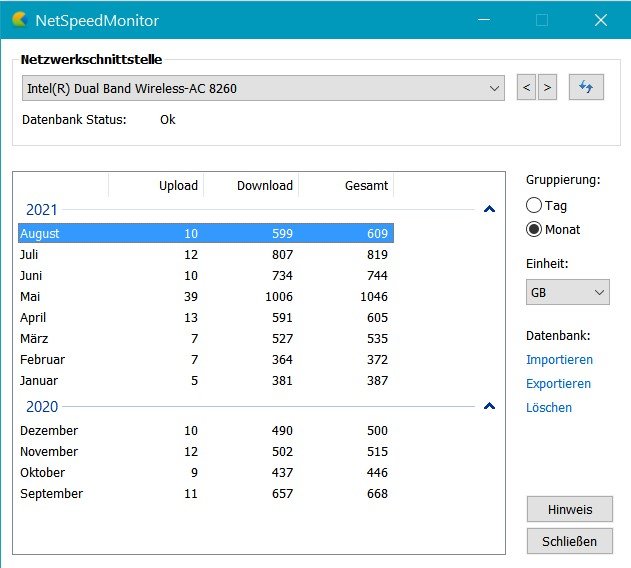This screenshot has width=631, height=568.
Task: Click the Löschen database link
Action: [549, 407]
